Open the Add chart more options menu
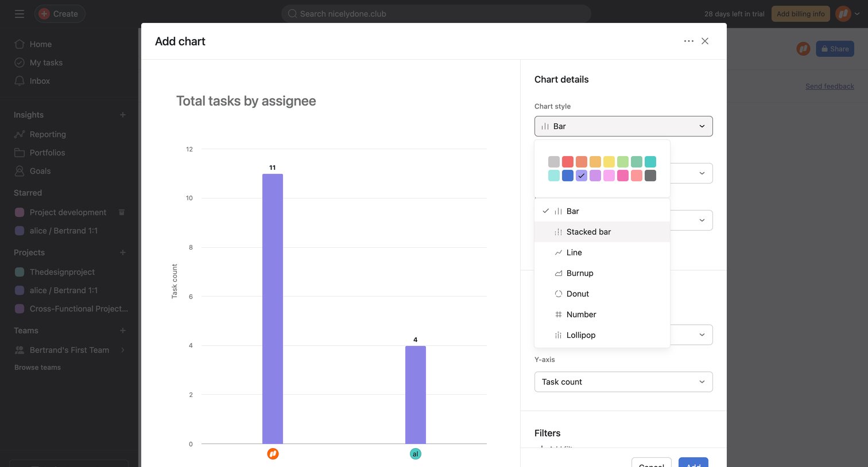 pos(689,41)
